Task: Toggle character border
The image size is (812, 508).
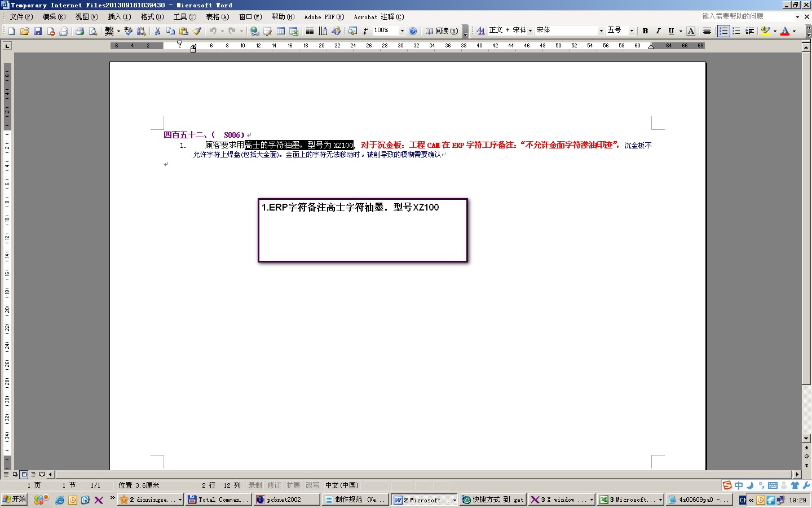Action: tap(691, 31)
